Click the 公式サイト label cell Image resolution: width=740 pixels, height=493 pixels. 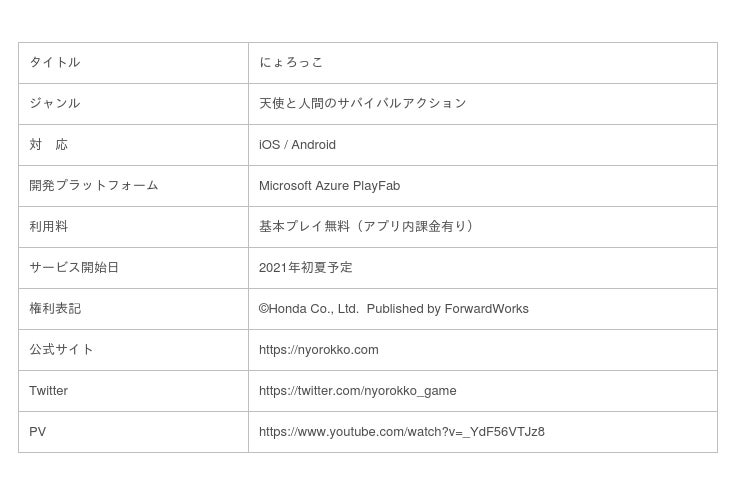(61, 350)
